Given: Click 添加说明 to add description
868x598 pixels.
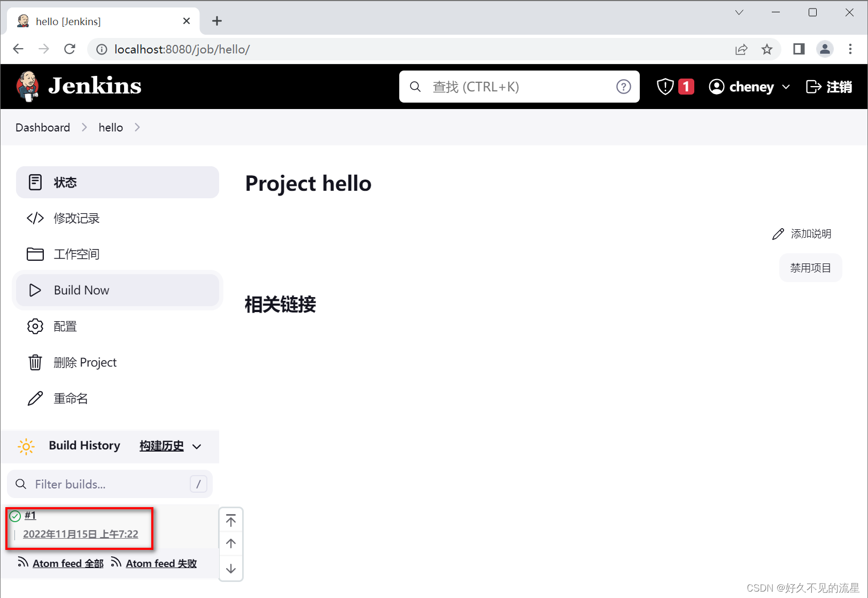Looking at the screenshot, I should tap(802, 234).
